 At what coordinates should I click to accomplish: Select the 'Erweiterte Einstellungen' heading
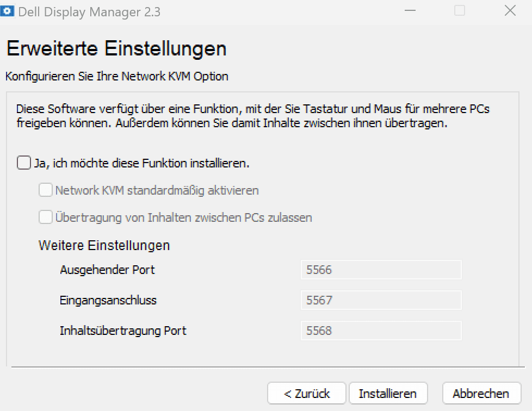click(x=116, y=48)
